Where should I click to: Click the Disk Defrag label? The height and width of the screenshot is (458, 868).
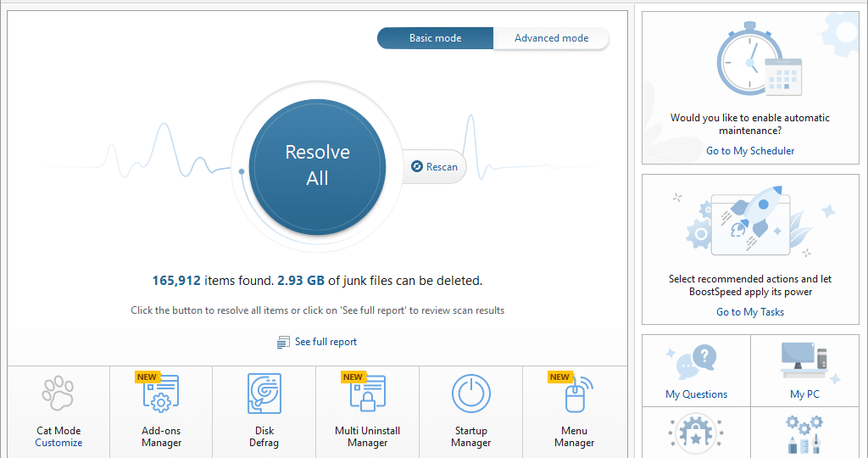pyautogui.click(x=264, y=437)
